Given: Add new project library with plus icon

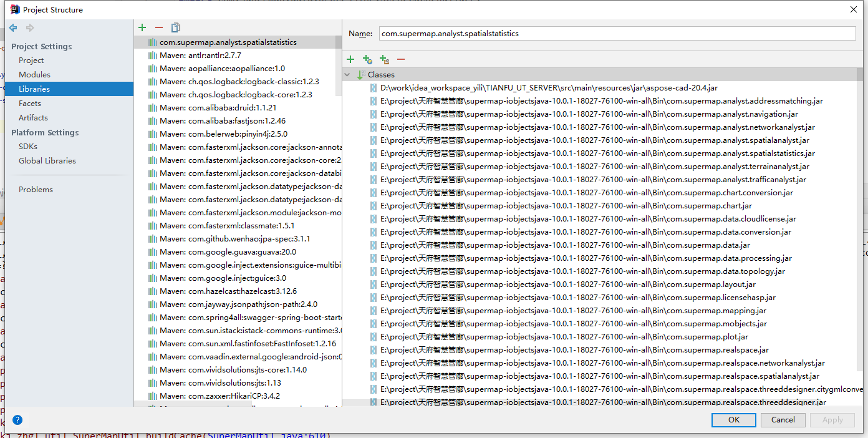Looking at the screenshot, I should click(142, 27).
